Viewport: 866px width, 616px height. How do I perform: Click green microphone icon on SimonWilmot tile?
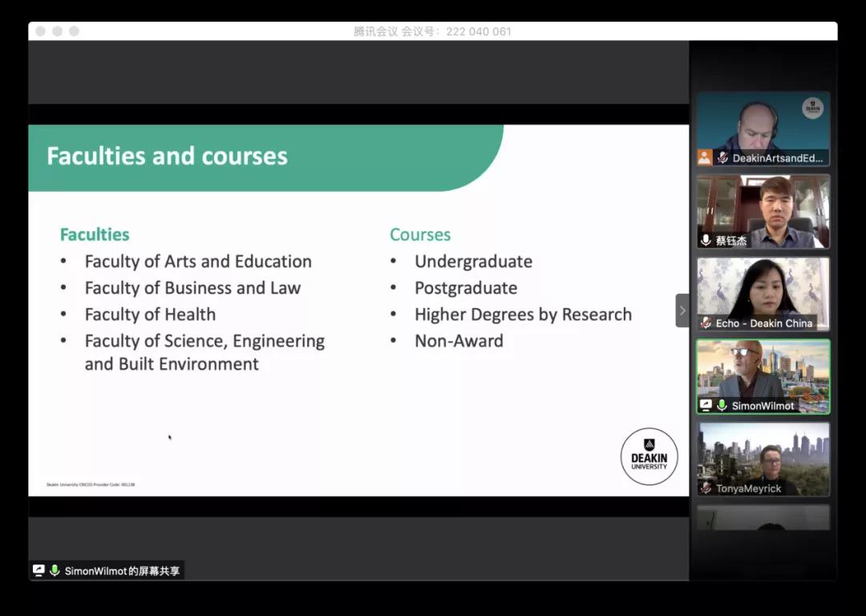(722, 406)
